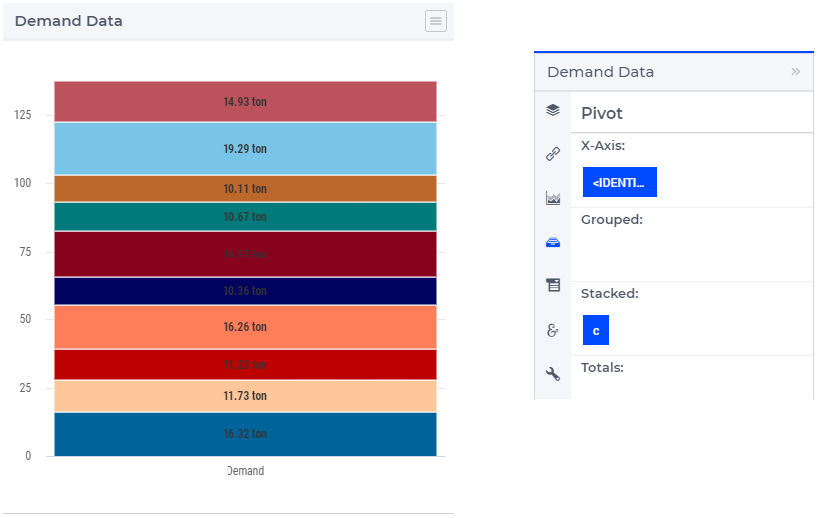Click the brown 10.11 ton segment
This screenshot has width=820, height=518.
pos(245,189)
